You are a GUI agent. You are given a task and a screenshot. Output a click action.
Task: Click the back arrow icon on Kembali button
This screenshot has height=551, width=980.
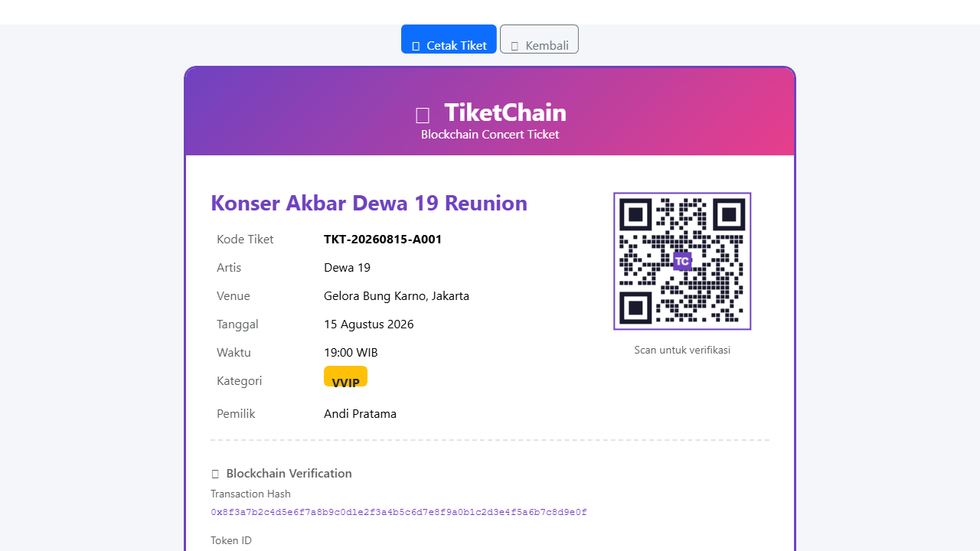tap(515, 46)
